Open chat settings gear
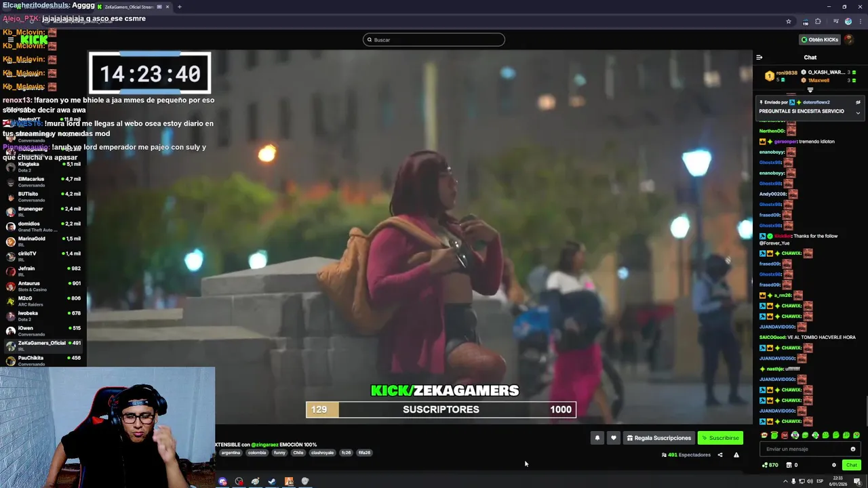Image resolution: width=868 pixels, height=488 pixels. click(834, 465)
